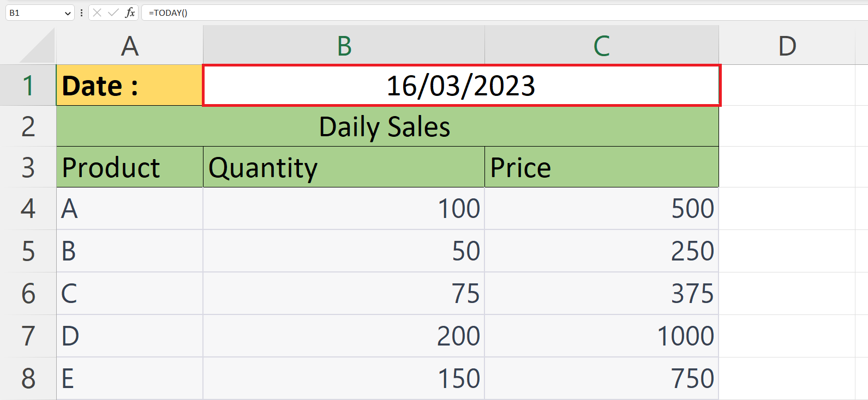Click quantity cell 100

pos(344,209)
